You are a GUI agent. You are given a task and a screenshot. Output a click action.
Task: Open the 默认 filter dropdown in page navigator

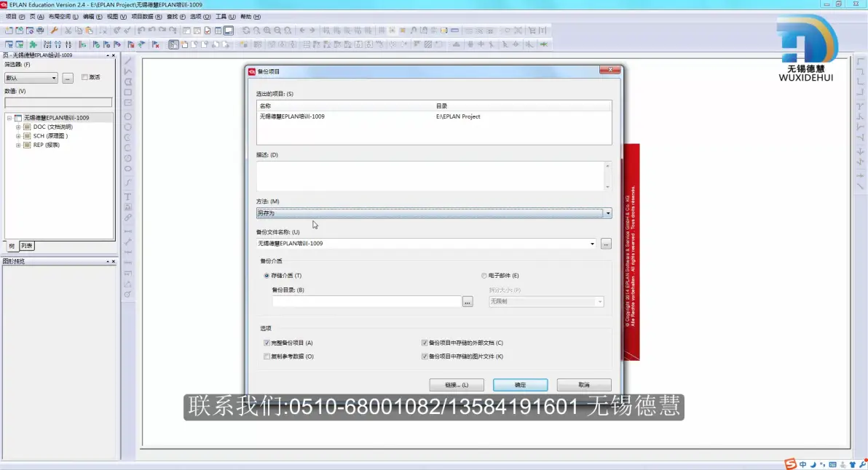pos(31,78)
